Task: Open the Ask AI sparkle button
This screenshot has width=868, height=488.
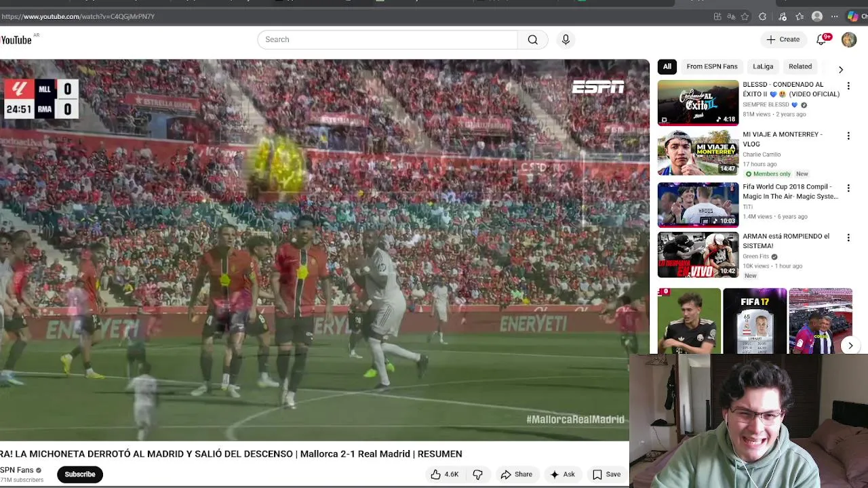Action: coord(563,474)
